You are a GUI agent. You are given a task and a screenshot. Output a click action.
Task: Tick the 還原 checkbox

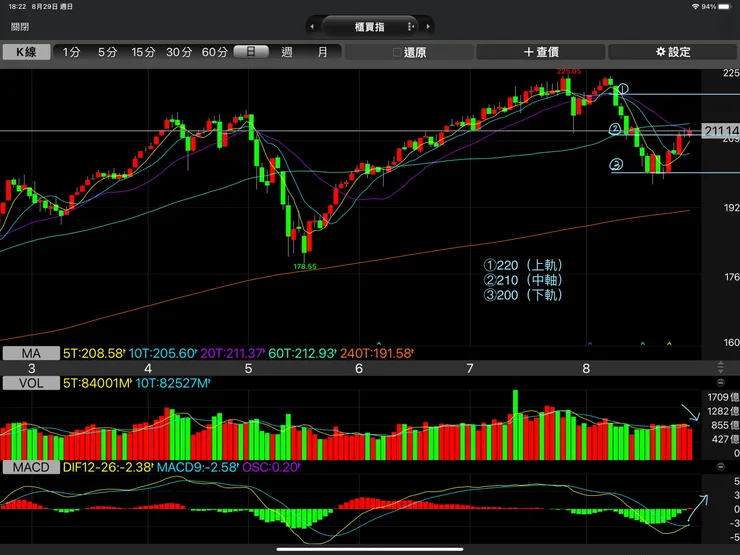click(x=397, y=52)
